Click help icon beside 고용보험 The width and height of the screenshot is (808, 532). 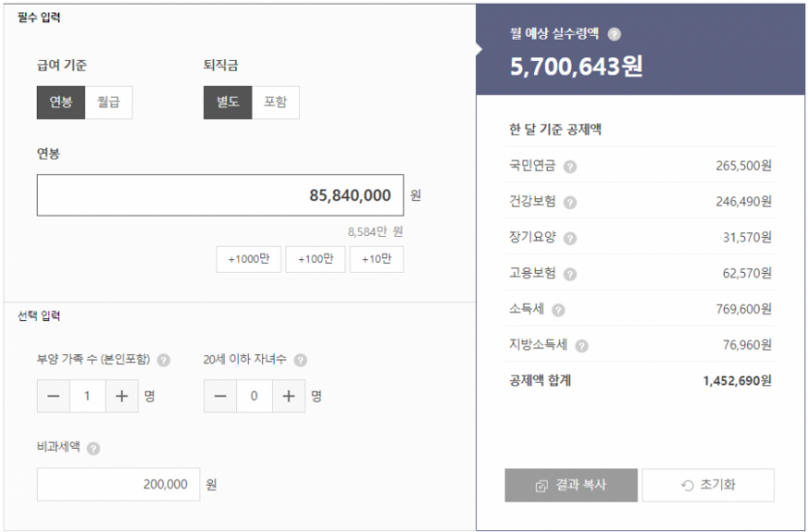[x=570, y=274]
